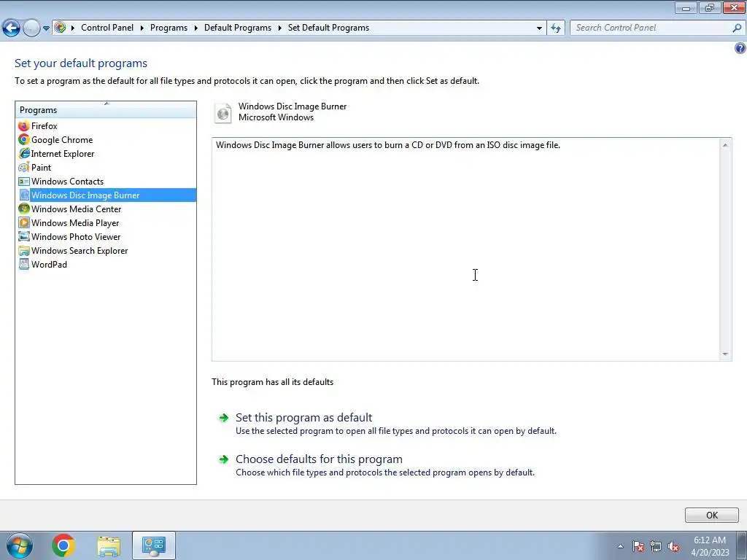Image resolution: width=747 pixels, height=560 pixels.
Task: Open Help with the question mark icon
Action: tap(740, 48)
